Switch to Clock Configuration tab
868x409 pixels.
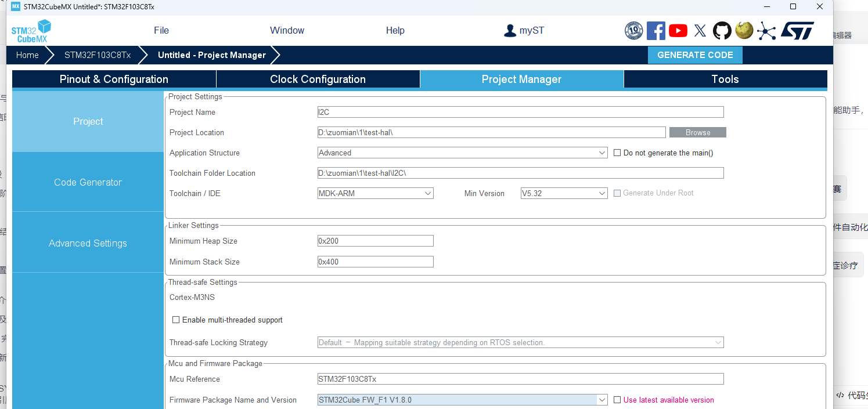tap(318, 79)
